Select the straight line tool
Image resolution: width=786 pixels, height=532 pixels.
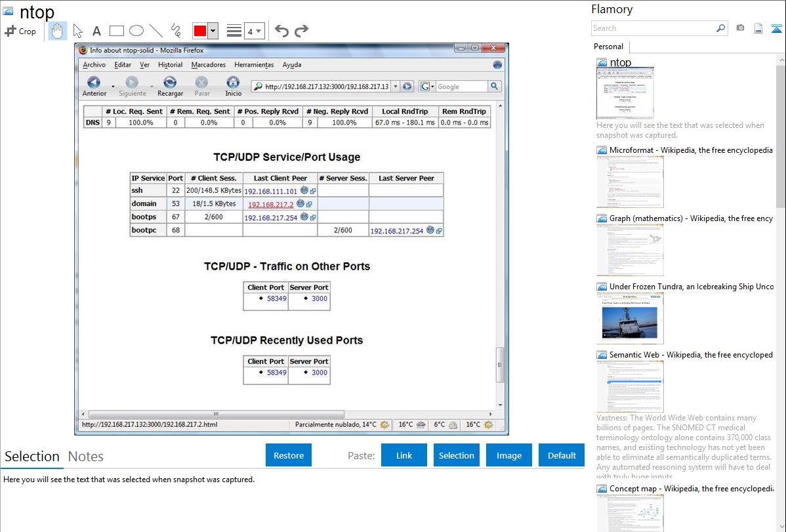[156, 31]
